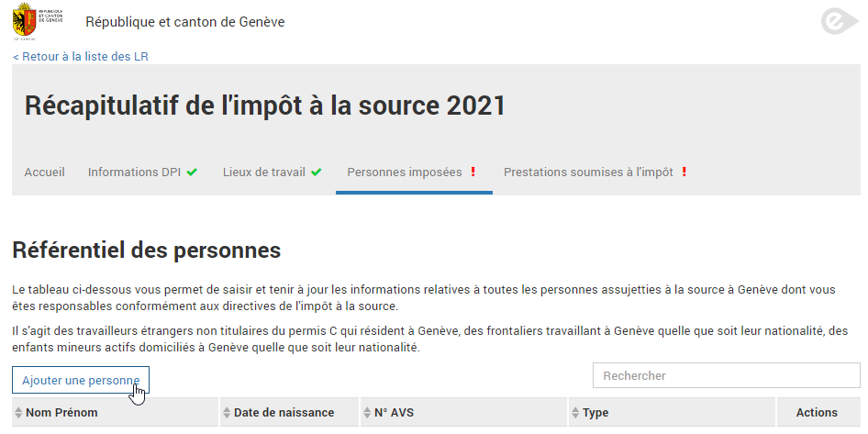Screen dimensions: 868x434
Task: Click the green checkmark beside Lieux de travail
Action: click(x=316, y=172)
